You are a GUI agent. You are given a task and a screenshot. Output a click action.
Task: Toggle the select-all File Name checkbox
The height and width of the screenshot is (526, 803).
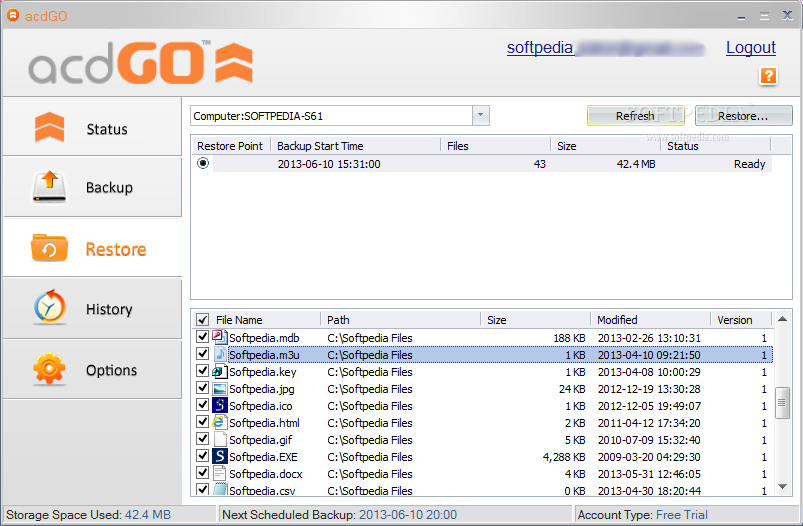(202, 320)
